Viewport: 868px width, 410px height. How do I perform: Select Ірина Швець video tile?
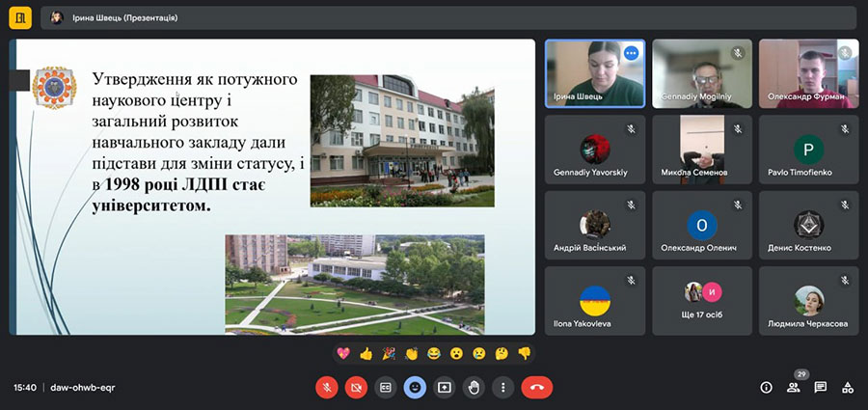tap(595, 73)
